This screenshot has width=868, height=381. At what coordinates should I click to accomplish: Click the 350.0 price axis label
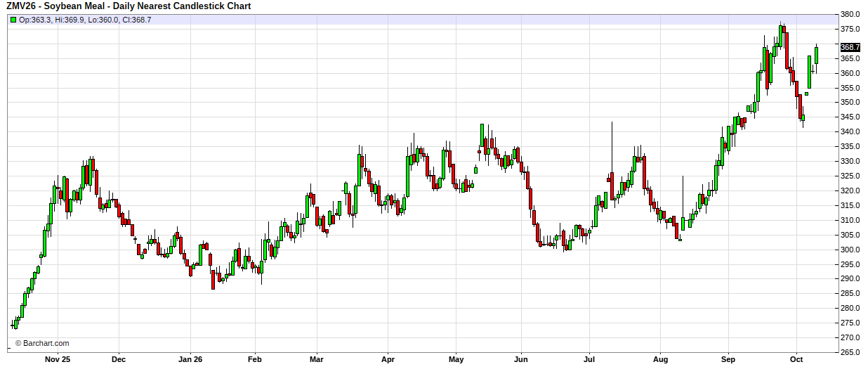pyautogui.click(x=850, y=103)
